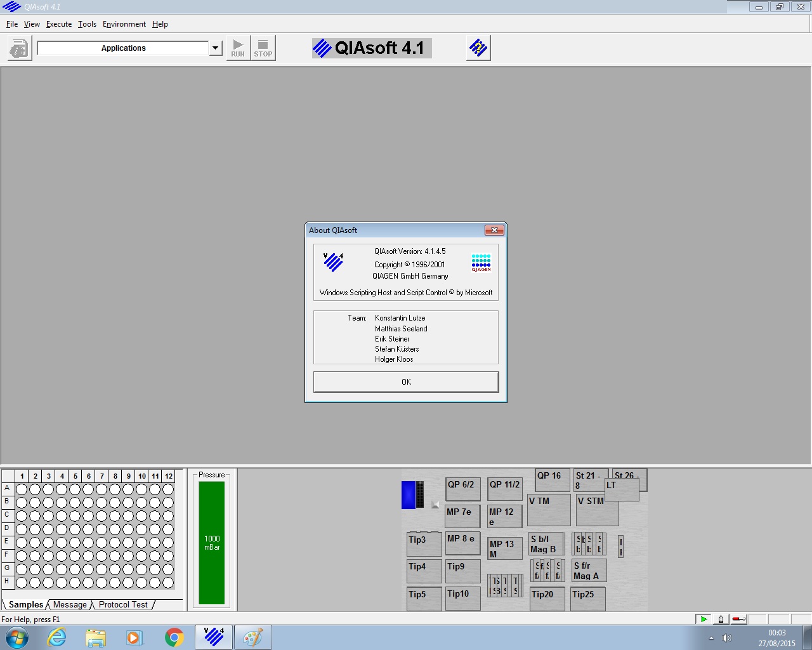The height and width of the screenshot is (650, 812).
Task: Open the View menu
Action: click(x=32, y=24)
